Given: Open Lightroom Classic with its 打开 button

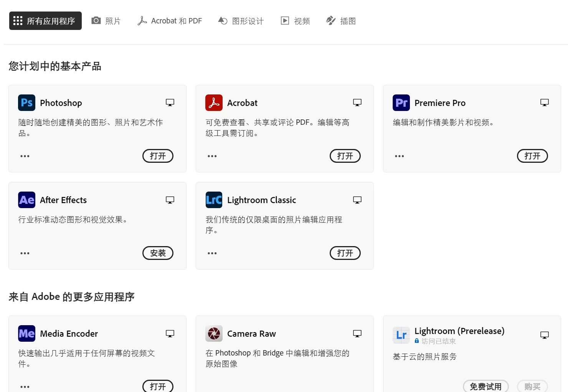Looking at the screenshot, I should [x=345, y=253].
